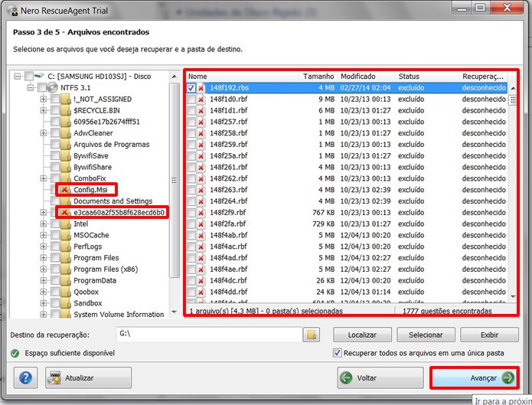Click the deleted folder icon for e3caa60a2f55b8f628ecd6b0
Viewport: 532px width, 405px height.
pyautogui.click(x=65, y=212)
